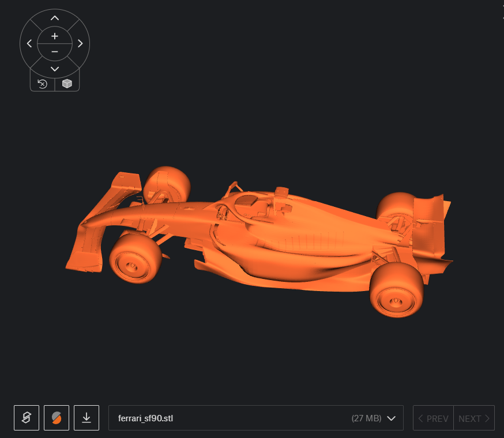
Task: Go to the previous file with PREV
Action: pos(433,418)
